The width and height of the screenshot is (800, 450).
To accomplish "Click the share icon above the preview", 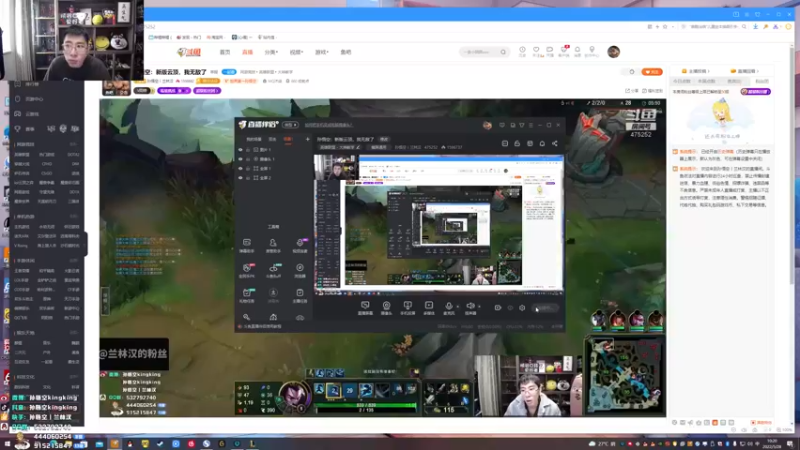I will click(555, 143).
